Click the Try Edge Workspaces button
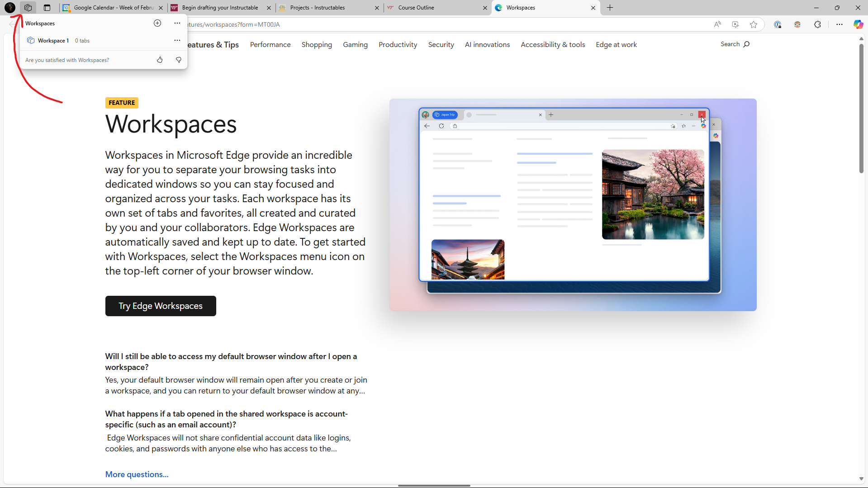The width and height of the screenshot is (868, 488). pyautogui.click(x=161, y=306)
